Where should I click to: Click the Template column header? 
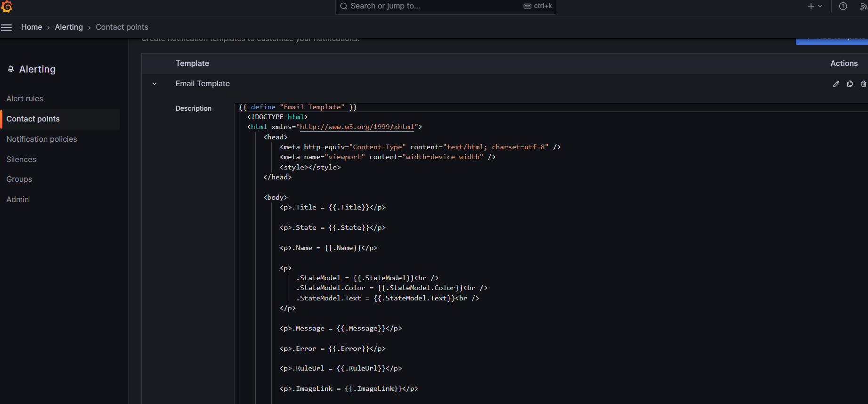192,63
